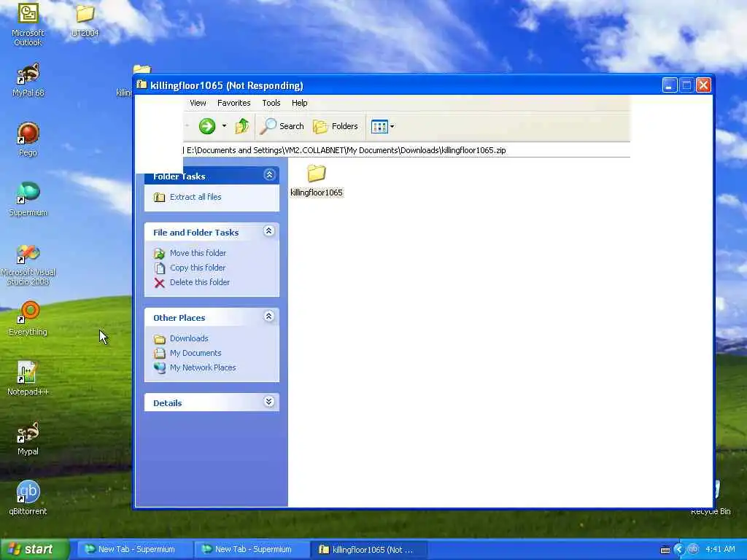Select the Mypal desktop shortcut
747x560 pixels.
28,438
